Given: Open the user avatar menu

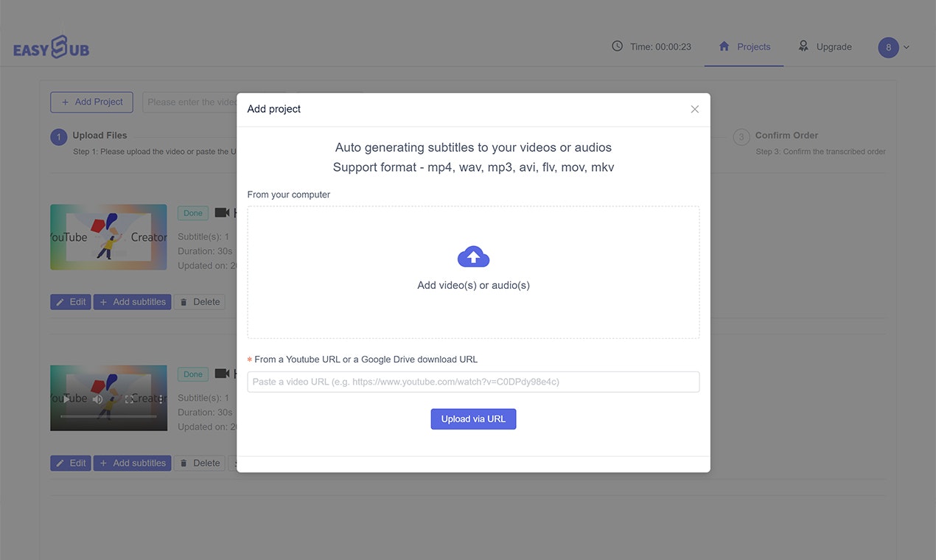Looking at the screenshot, I should pos(888,47).
